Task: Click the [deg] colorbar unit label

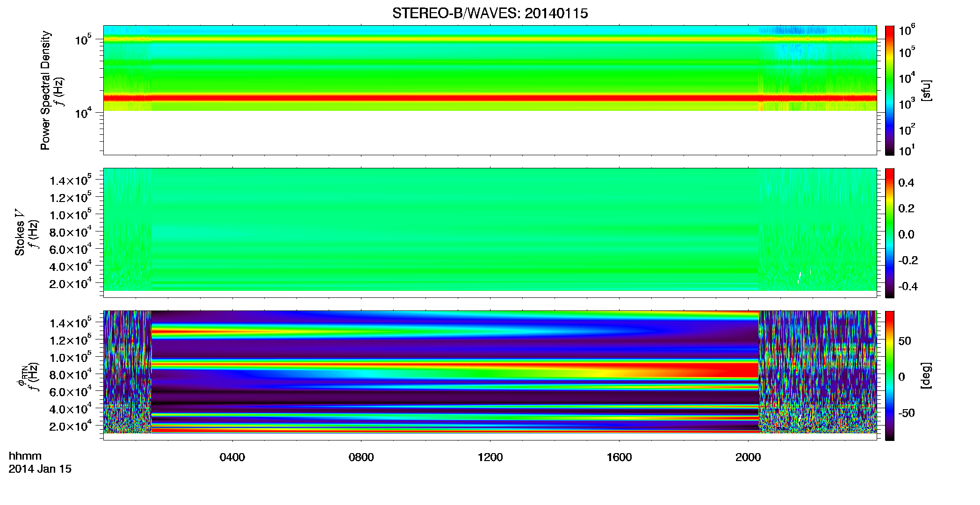Action: click(x=926, y=375)
